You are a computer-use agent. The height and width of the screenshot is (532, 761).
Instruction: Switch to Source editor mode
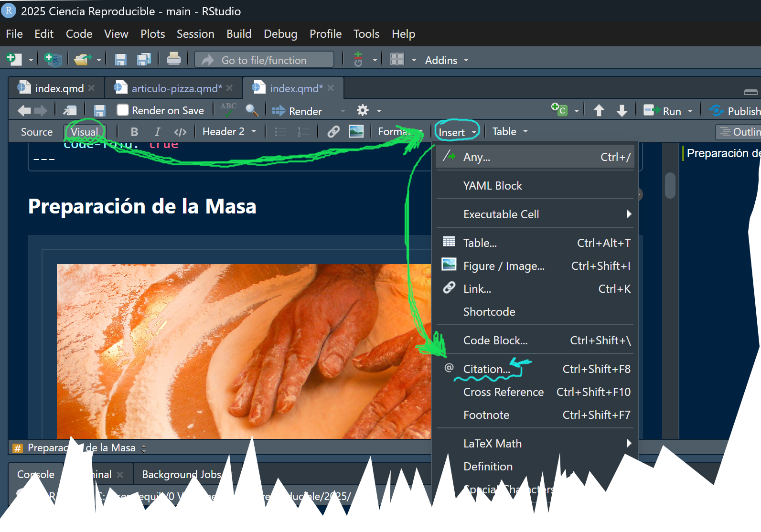pos(36,132)
